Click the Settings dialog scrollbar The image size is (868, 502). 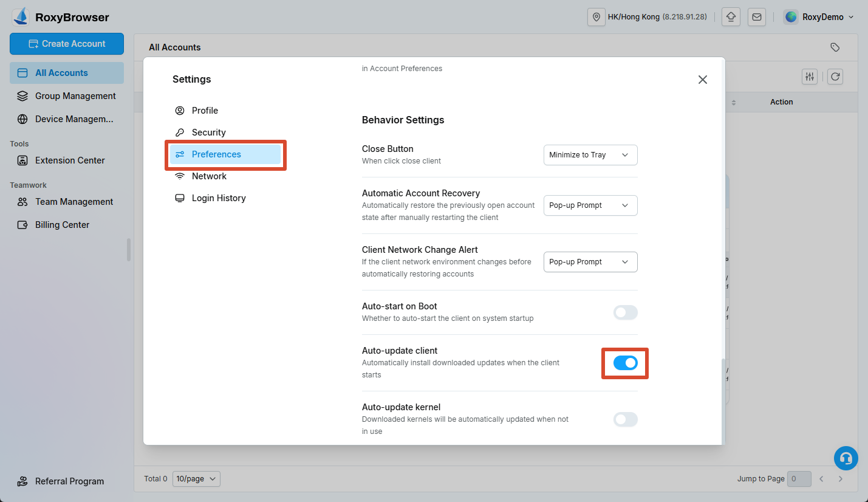pos(723,401)
